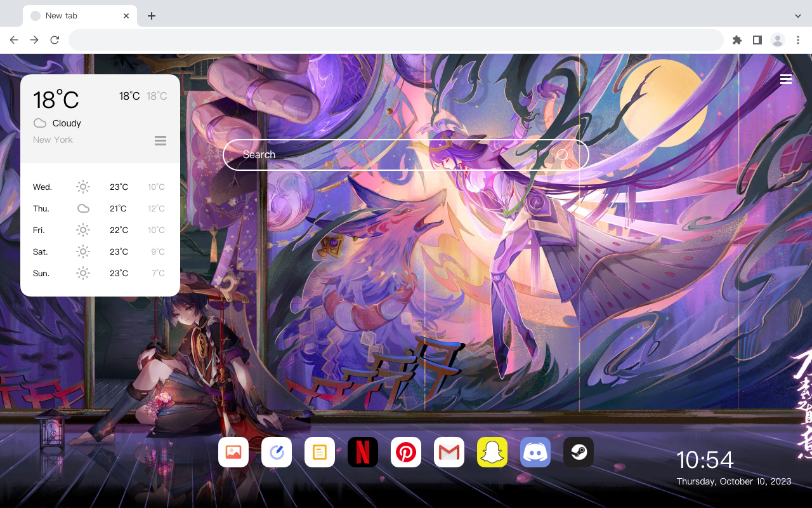812x508 pixels.
Task: Open the yellow notes shortcut icon
Action: (x=320, y=452)
